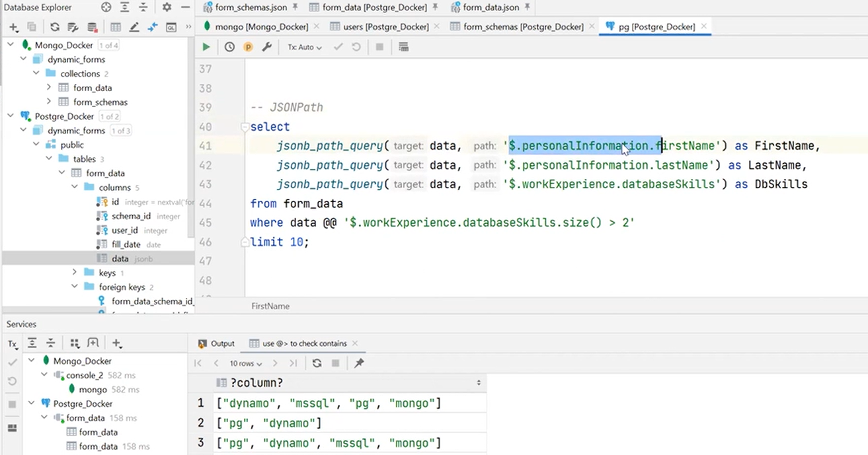Click the jump to query console icon
This screenshot has width=868, height=455.
pos(171,27)
